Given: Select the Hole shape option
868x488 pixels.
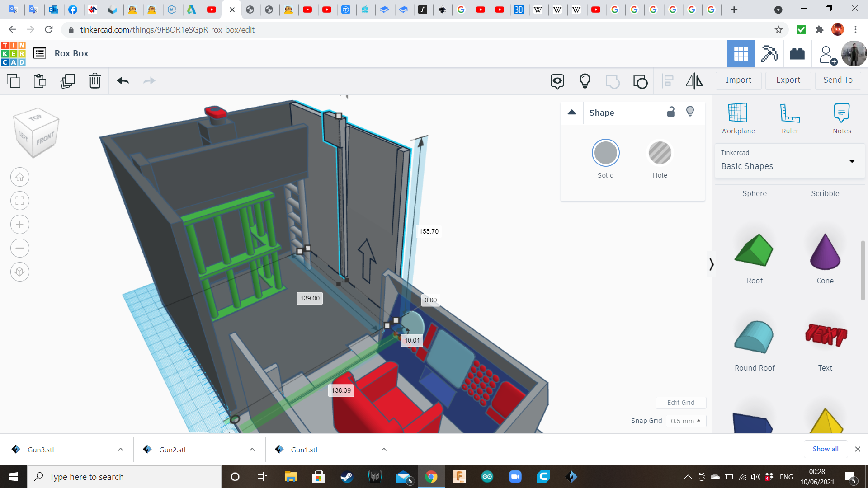Looking at the screenshot, I should coord(660,153).
